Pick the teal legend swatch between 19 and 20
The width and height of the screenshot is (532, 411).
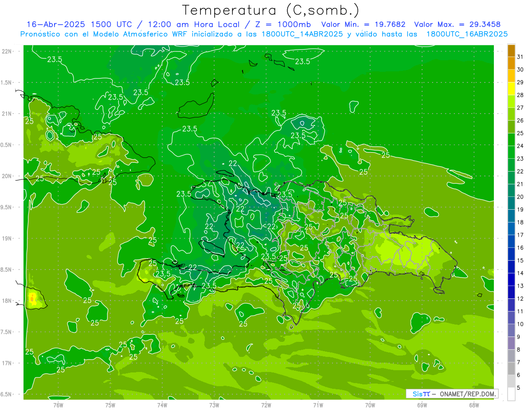pyautogui.click(x=511, y=203)
